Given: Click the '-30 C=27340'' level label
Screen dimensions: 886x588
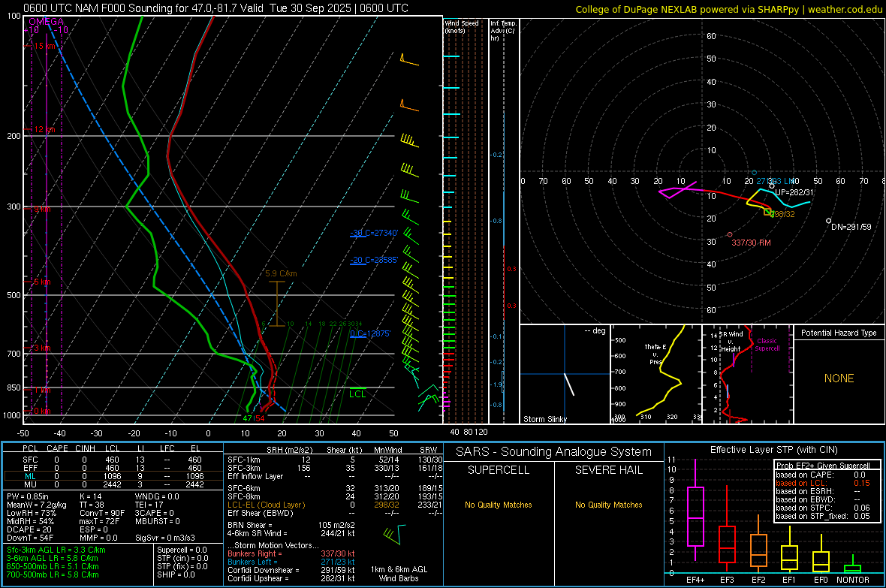Looking at the screenshot, I should click(374, 233).
